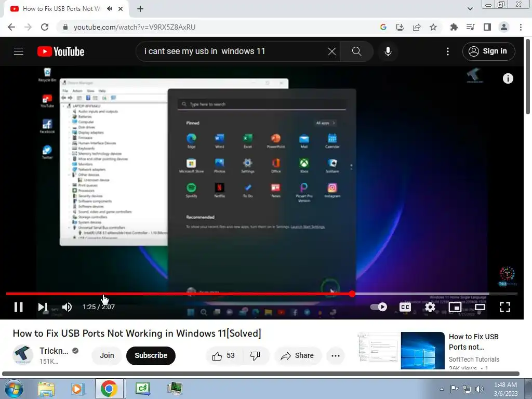Open the taskbar volume icon
Screen dimensions: 532x399
coord(480,389)
